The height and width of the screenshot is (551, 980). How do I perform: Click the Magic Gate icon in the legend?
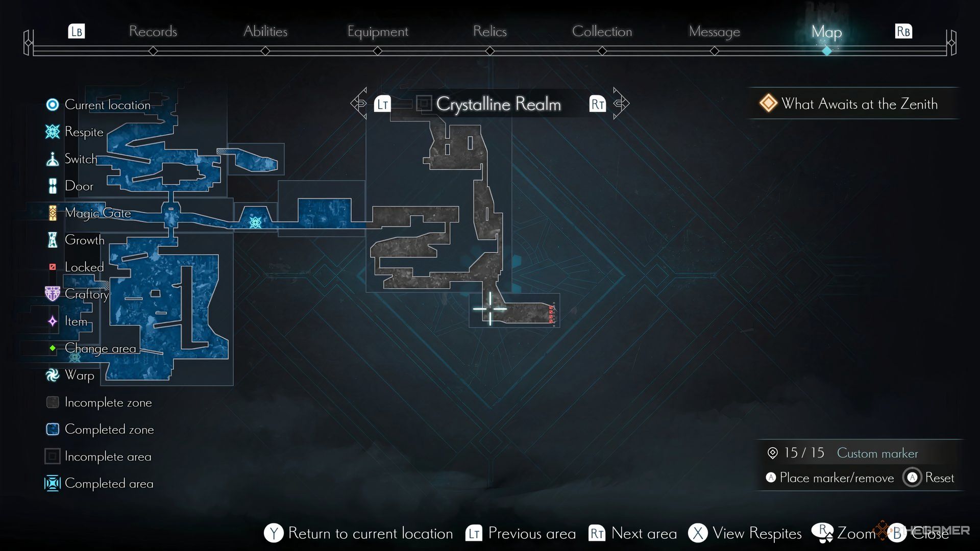53,213
